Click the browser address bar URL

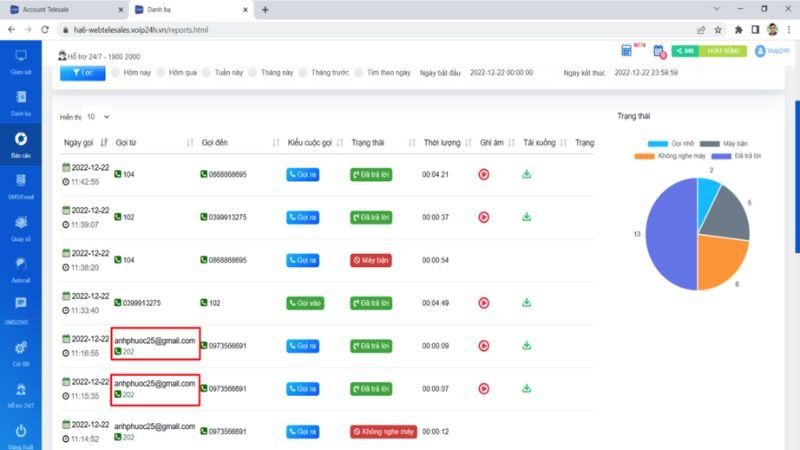(x=141, y=30)
